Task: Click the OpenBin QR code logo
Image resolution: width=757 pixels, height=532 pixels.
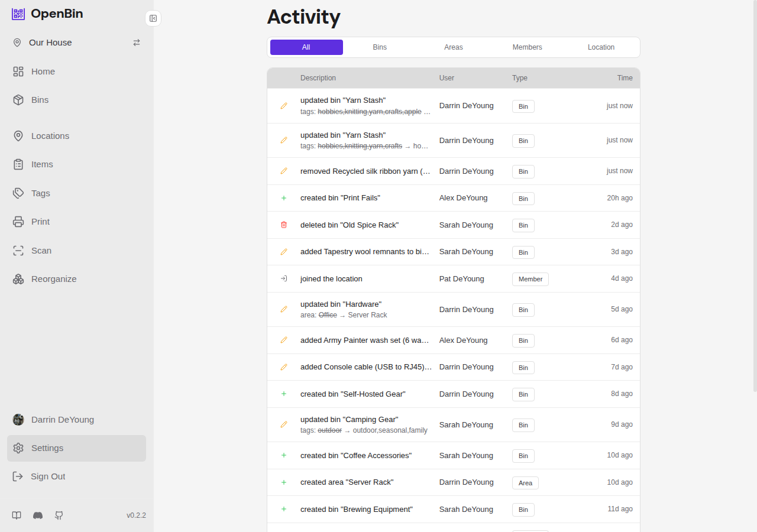Action: point(18,14)
